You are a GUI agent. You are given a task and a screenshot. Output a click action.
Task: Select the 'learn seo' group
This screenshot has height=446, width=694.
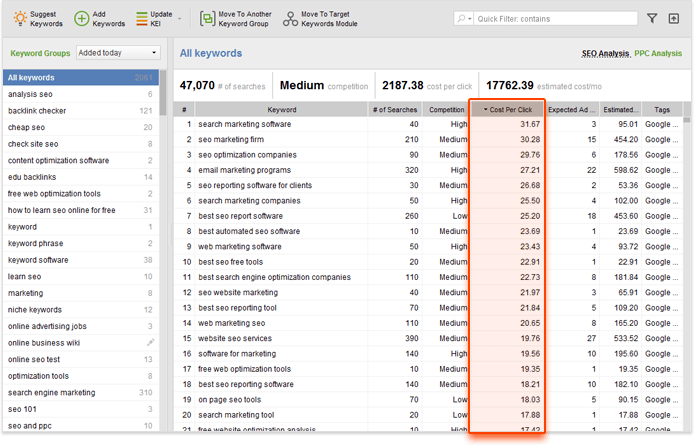coord(81,277)
